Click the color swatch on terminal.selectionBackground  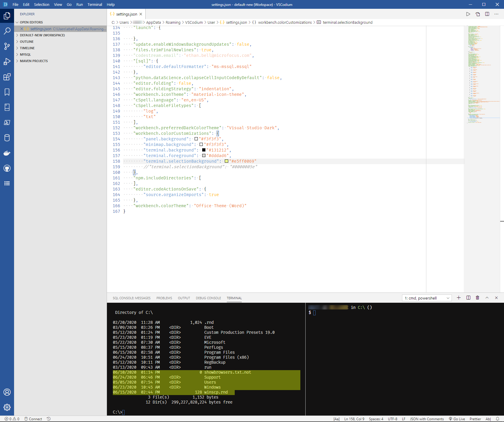click(227, 161)
